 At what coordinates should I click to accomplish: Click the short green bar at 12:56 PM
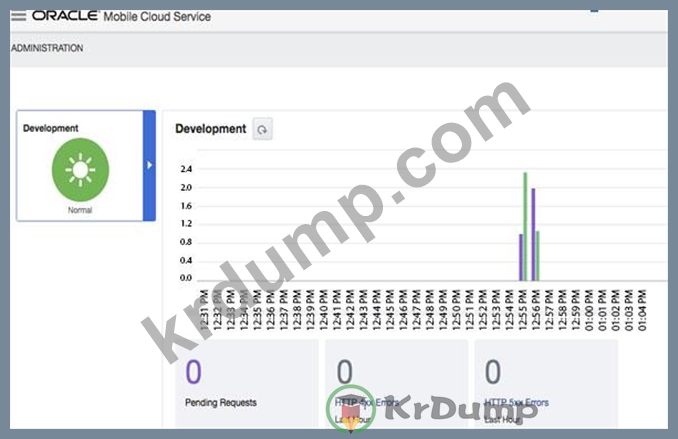(x=537, y=256)
